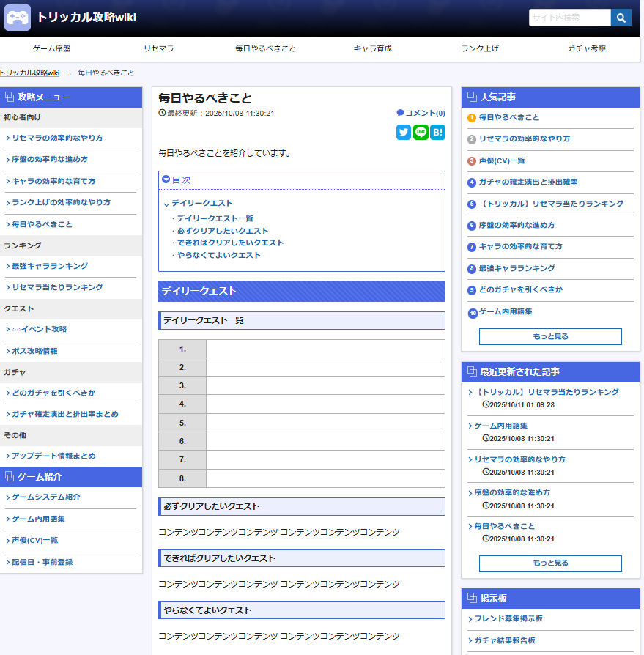Click the game controller site logo icon
The width and height of the screenshot is (644, 655).
click(18, 18)
